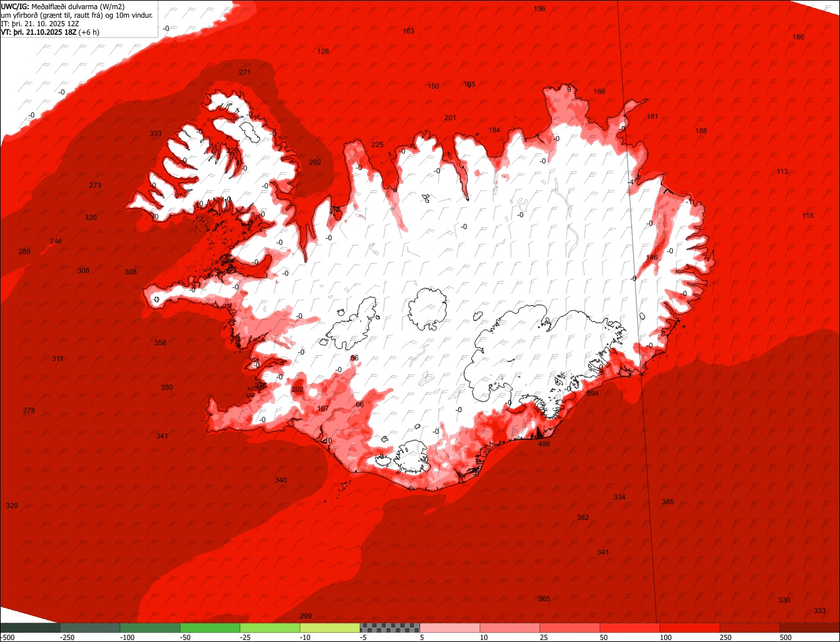Click the map value 150
This screenshot has height=642, width=840.
point(433,86)
